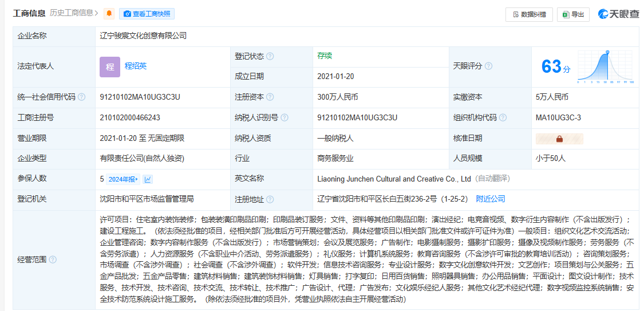
Task: Click the purple 程 avatar
Action: click(110, 67)
